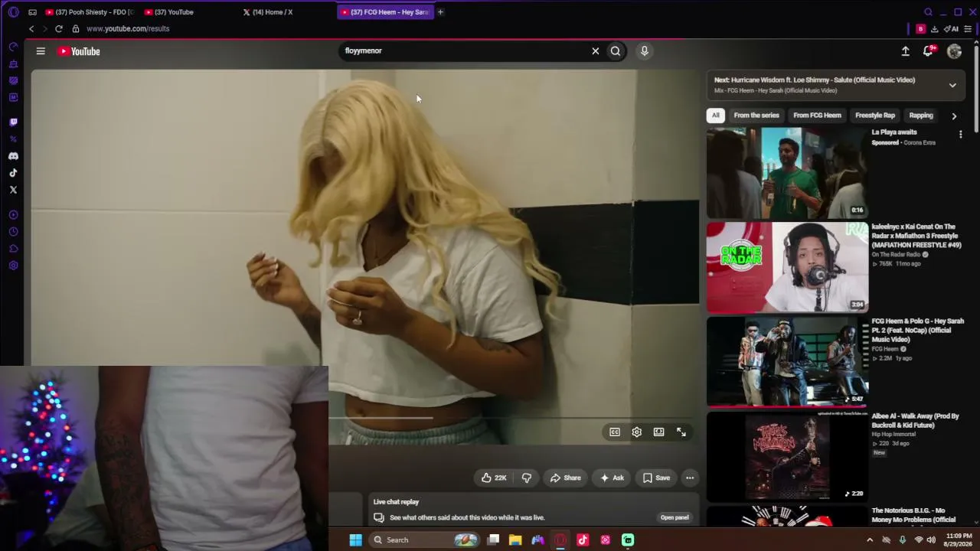Open Twitch in the browser sidebar
The image size is (980, 551).
(x=13, y=122)
